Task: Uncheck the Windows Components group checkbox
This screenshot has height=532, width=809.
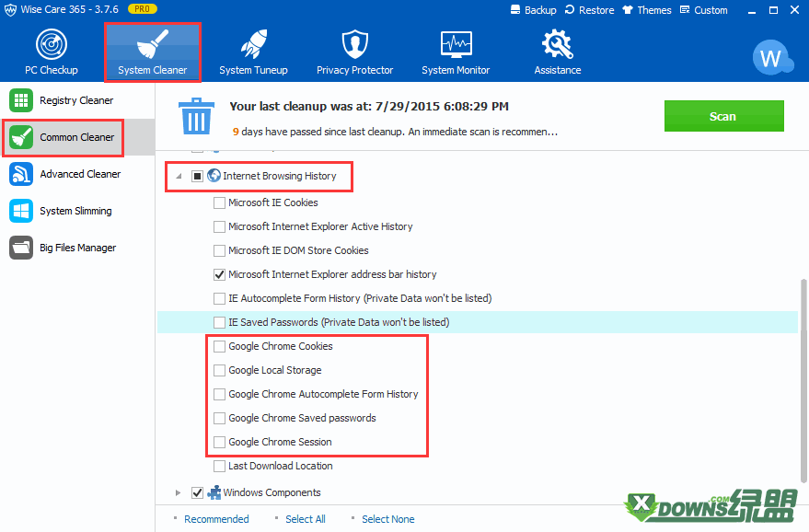Action: coord(197,492)
